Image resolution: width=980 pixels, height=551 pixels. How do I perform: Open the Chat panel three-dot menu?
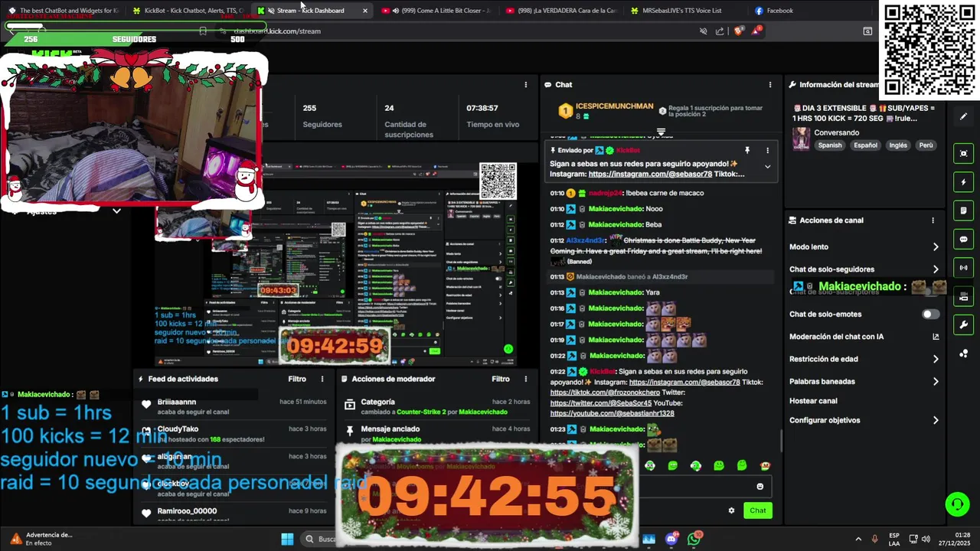[770, 85]
